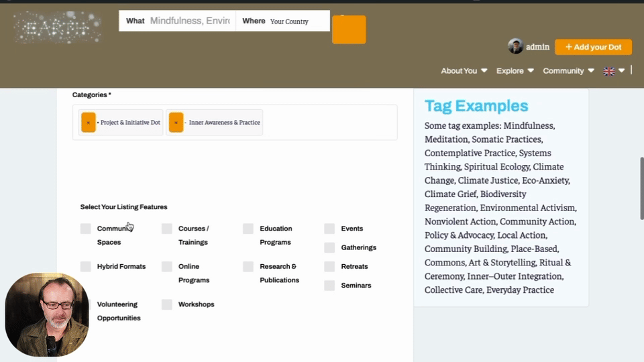Check the Community Spaces feature box
Image resolution: width=644 pixels, height=362 pixels.
85,229
